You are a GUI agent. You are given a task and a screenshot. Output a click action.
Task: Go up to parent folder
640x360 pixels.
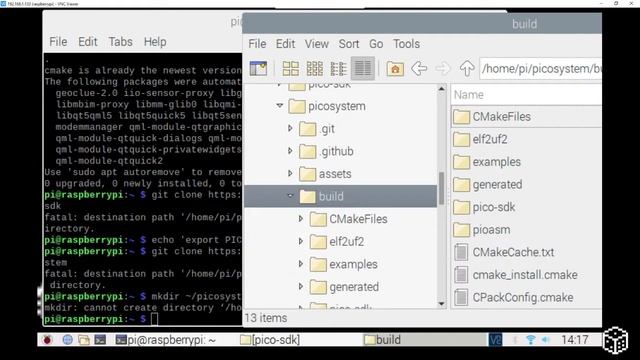467,69
